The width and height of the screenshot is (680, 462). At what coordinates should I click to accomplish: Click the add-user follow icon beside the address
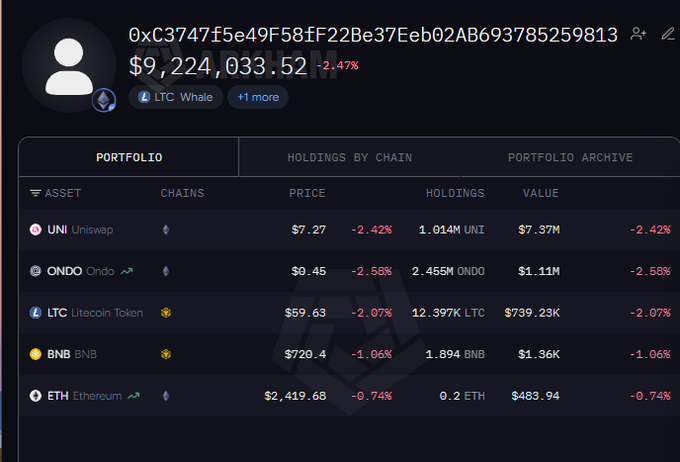click(x=638, y=34)
